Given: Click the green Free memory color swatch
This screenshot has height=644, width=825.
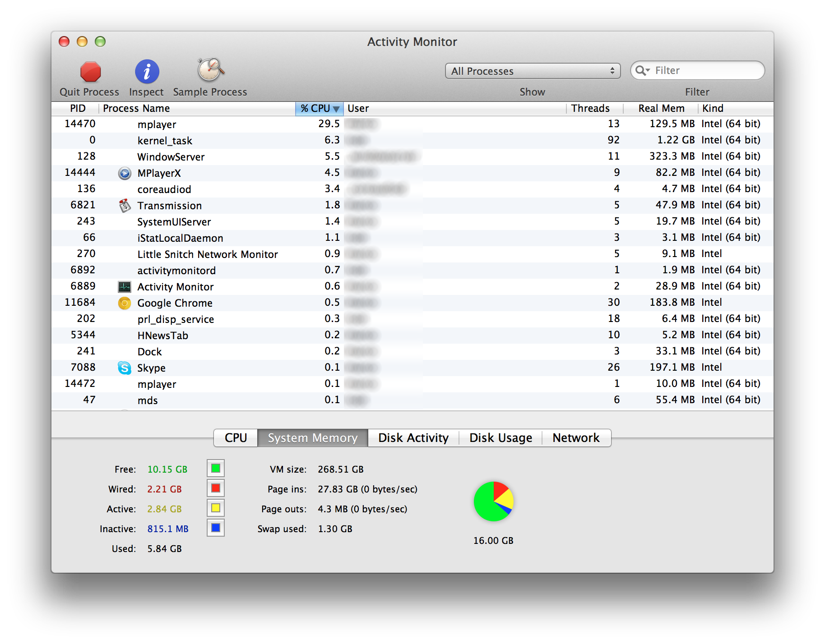Looking at the screenshot, I should tap(216, 469).
